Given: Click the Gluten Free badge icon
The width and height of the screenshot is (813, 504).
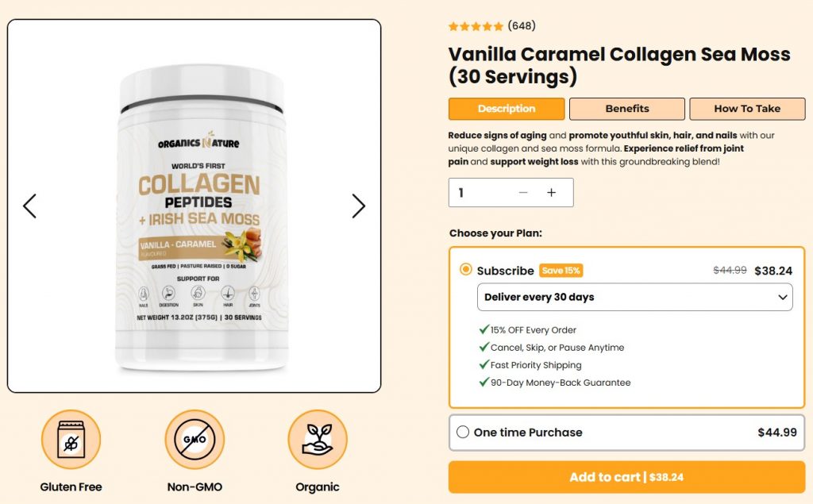Looking at the screenshot, I should (x=71, y=439).
